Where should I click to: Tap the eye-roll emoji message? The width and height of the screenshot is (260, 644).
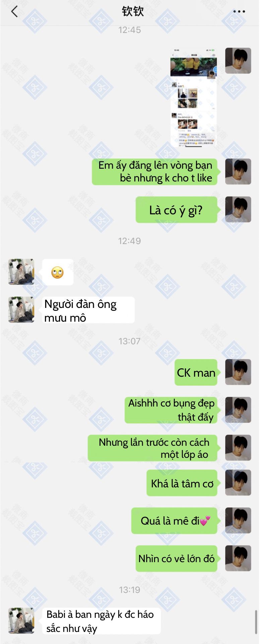58,272
